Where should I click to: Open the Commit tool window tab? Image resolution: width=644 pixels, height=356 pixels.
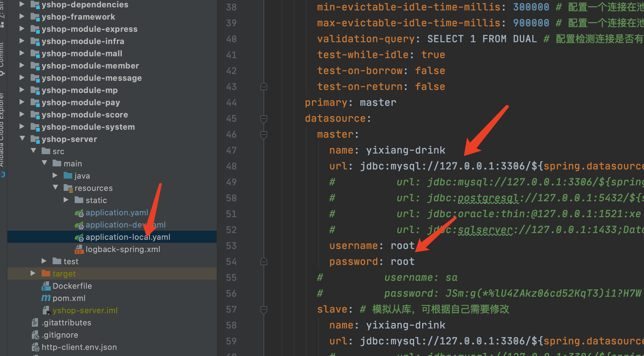pos(2,57)
